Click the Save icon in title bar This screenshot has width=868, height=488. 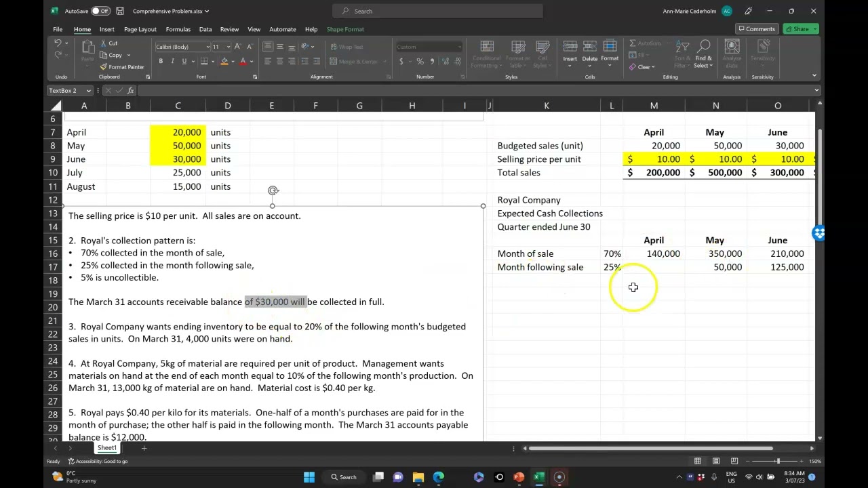point(120,11)
